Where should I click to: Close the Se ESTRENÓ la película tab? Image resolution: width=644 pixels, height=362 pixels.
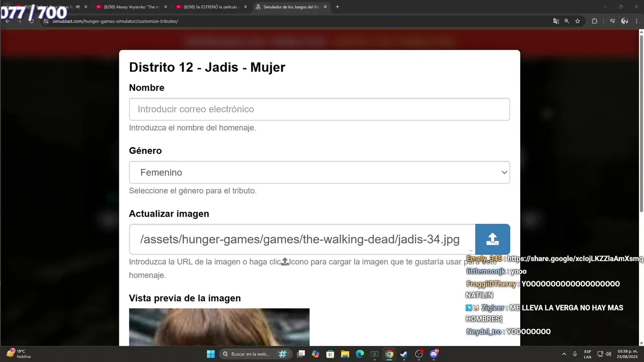246,7
